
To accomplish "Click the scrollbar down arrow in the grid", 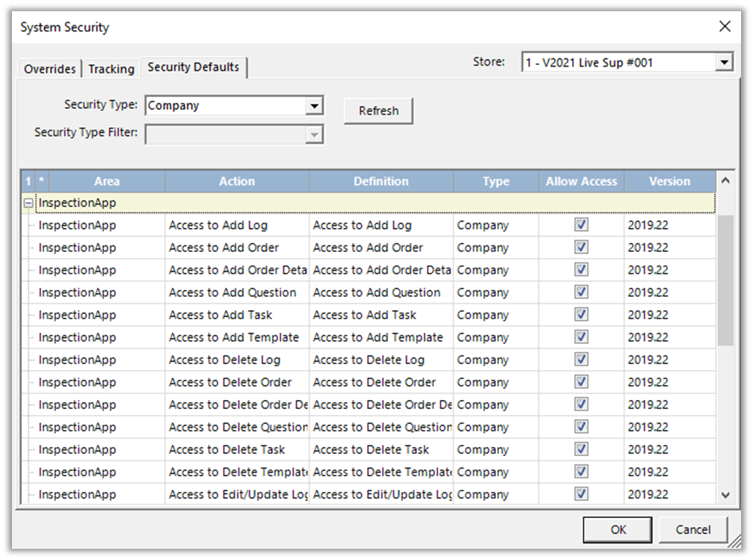I will pos(725,494).
